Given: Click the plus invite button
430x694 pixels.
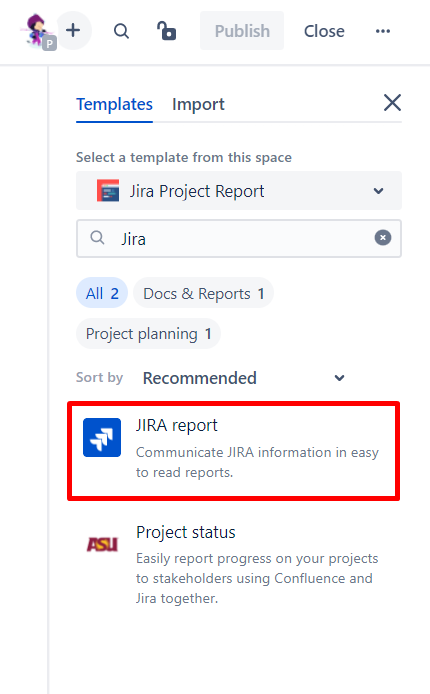Looking at the screenshot, I should tap(73, 31).
